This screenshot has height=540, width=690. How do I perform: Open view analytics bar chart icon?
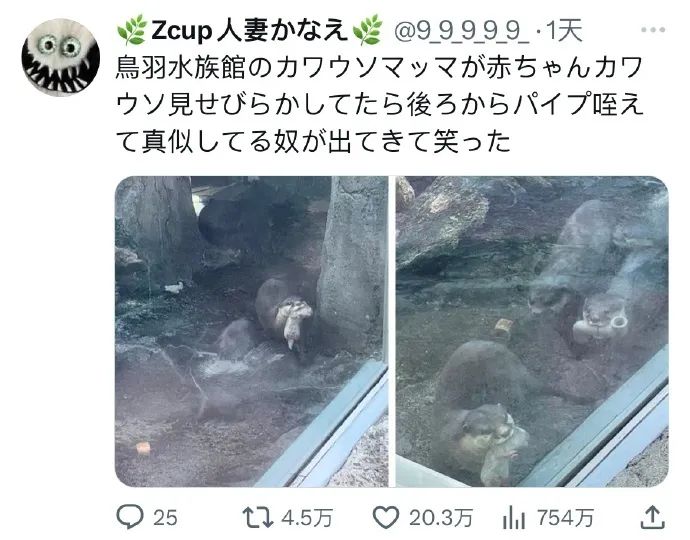[514, 517]
